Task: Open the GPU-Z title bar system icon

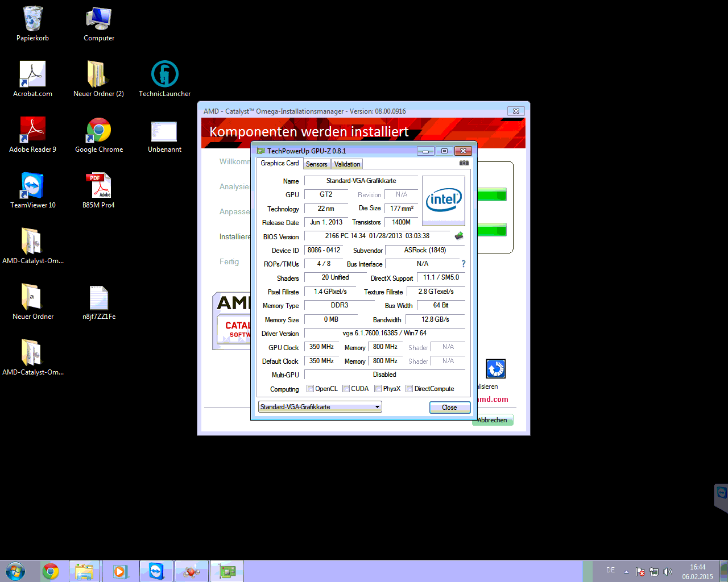Action: (261, 151)
